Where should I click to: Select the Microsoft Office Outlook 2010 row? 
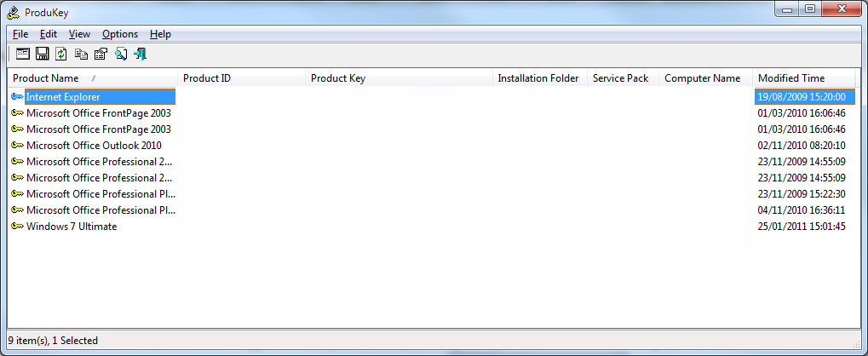(432, 146)
